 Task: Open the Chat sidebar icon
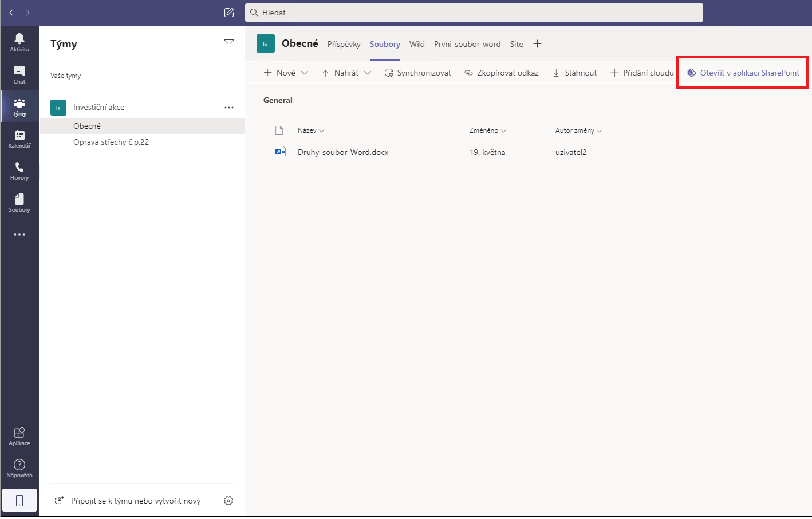(19, 74)
